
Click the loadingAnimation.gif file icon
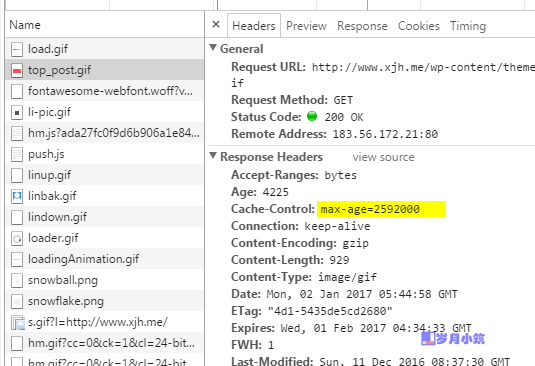(x=17, y=259)
